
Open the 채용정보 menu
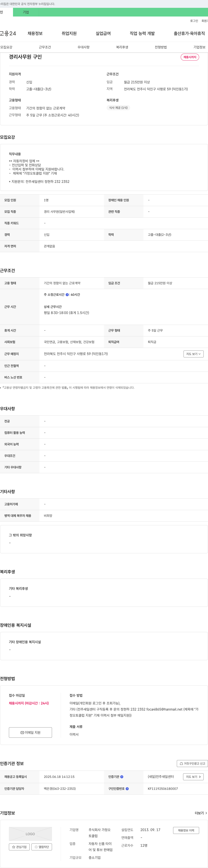[35, 33]
